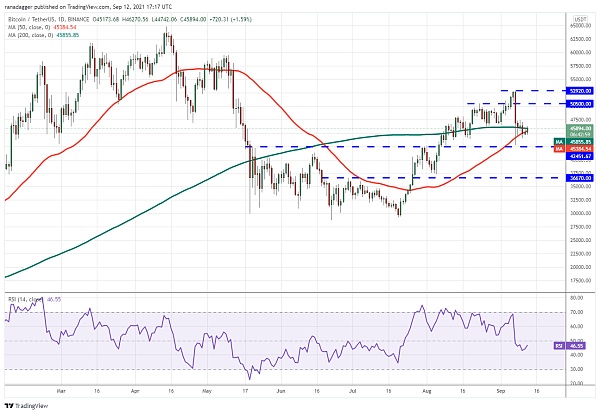The height and width of the screenshot is (414, 600).
Task: Click the Aug date on time axis
Action: tap(427, 391)
